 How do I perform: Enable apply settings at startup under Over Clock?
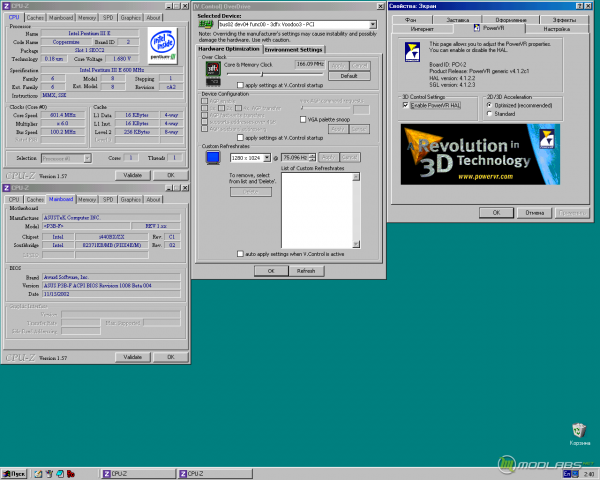[240, 85]
